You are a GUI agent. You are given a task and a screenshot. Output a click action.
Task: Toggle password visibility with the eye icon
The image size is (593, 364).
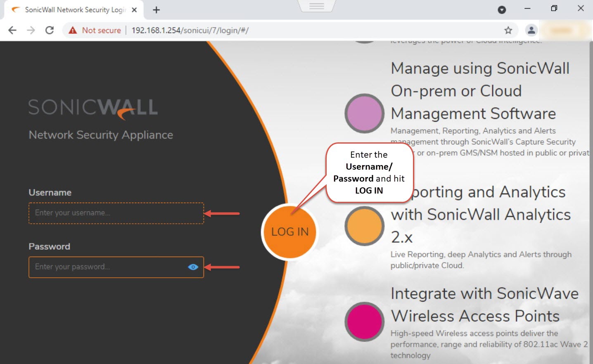pos(193,267)
